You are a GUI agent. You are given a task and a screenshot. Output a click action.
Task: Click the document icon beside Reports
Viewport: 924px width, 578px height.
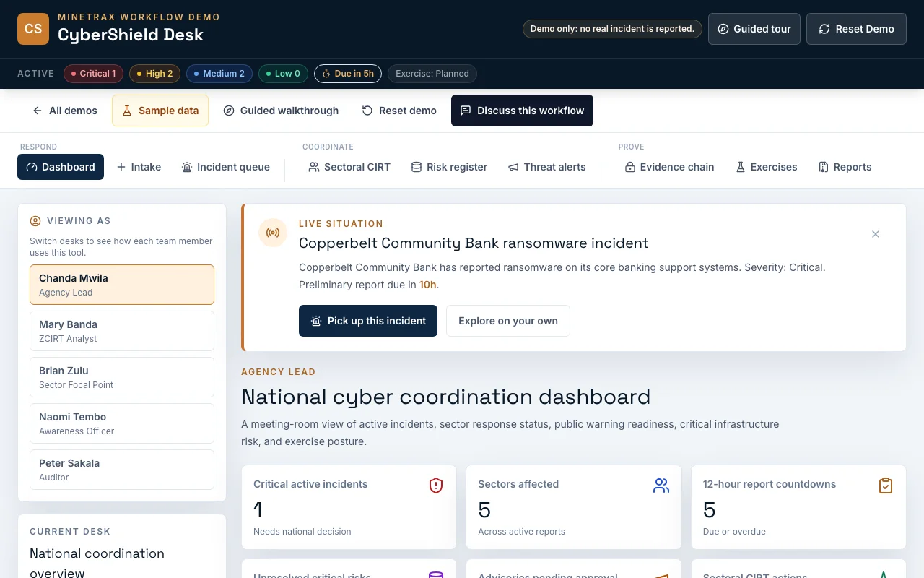(824, 167)
